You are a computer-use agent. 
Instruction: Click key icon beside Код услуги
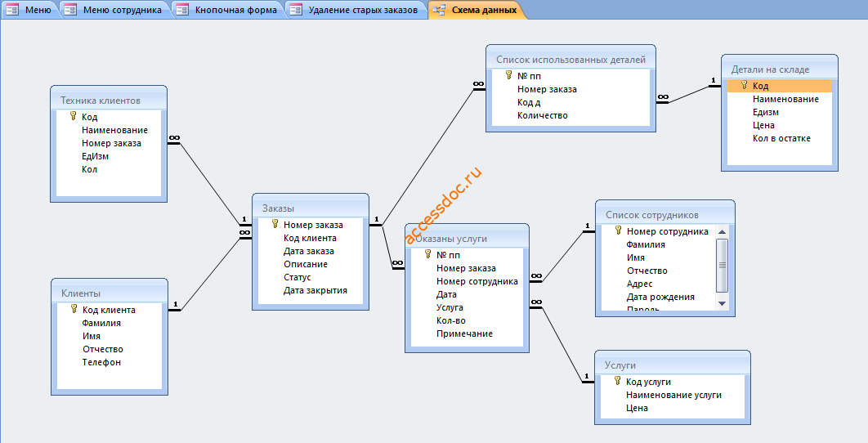click(618, 381)
